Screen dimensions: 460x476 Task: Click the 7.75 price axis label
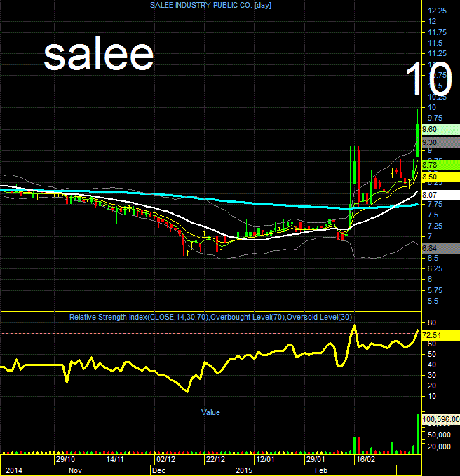[x=435, y=205]
